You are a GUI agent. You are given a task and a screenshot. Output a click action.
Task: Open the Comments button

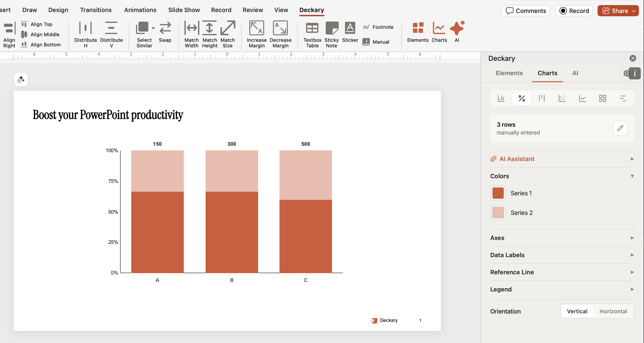(x=526, y=11)
